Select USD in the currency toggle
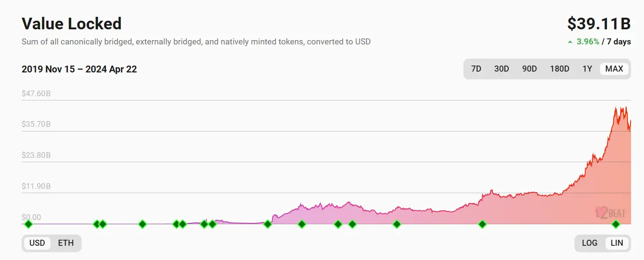The height and width of the screenshot is (260, 644). [37, 243]
